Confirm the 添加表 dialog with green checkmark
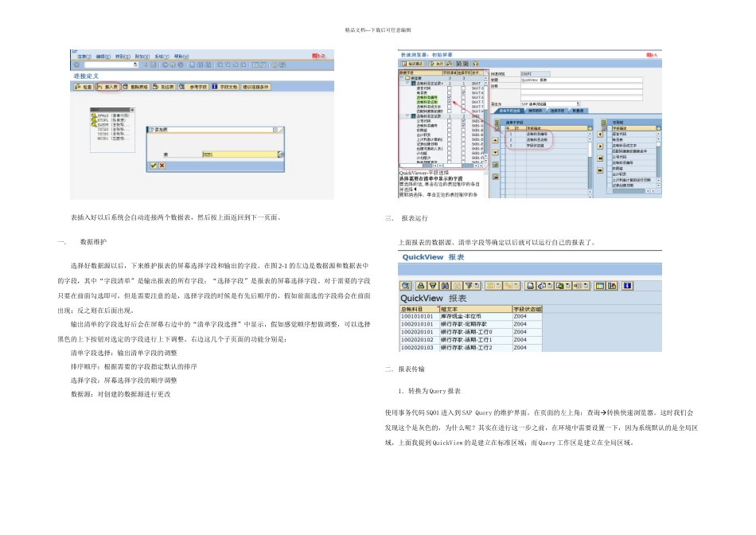 coord(154,166)
